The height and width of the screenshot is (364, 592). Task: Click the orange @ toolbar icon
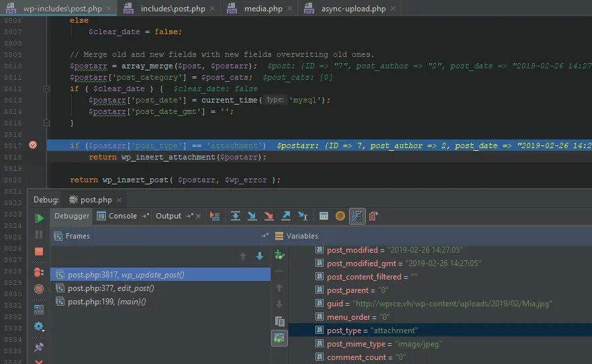pyautogui.click(x=340, y=216)
